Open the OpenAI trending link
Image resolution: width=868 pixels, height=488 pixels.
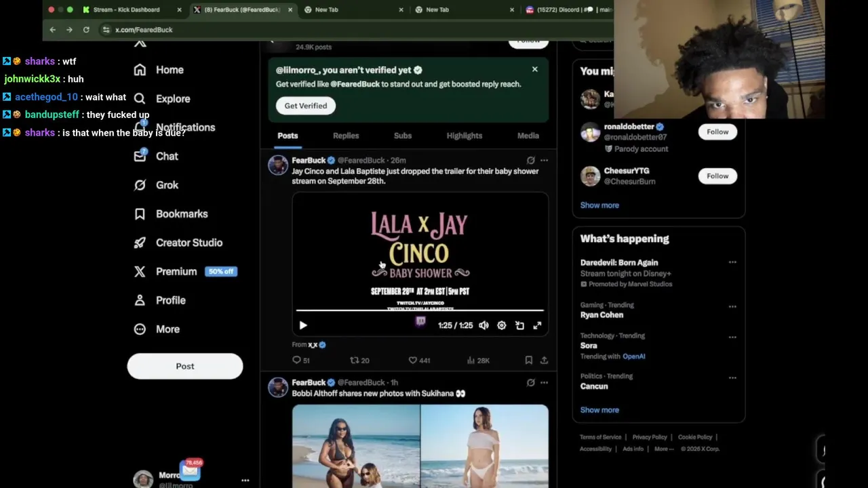click(634, 357)
